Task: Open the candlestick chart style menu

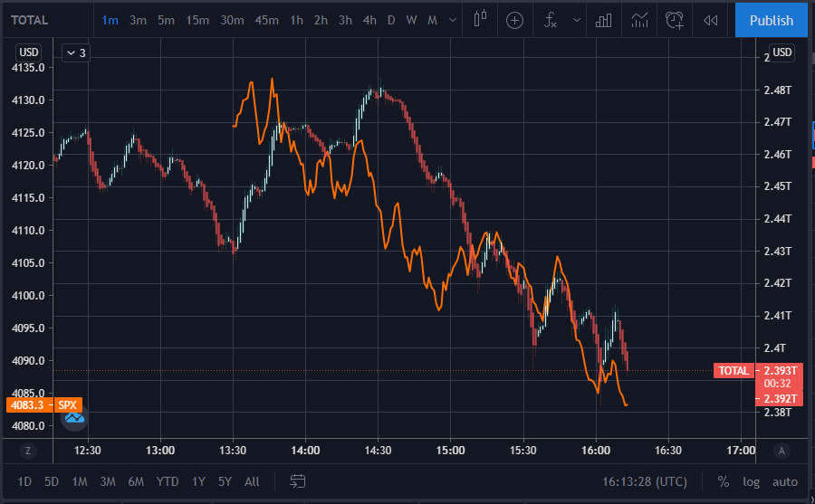Action: (480, 20)
